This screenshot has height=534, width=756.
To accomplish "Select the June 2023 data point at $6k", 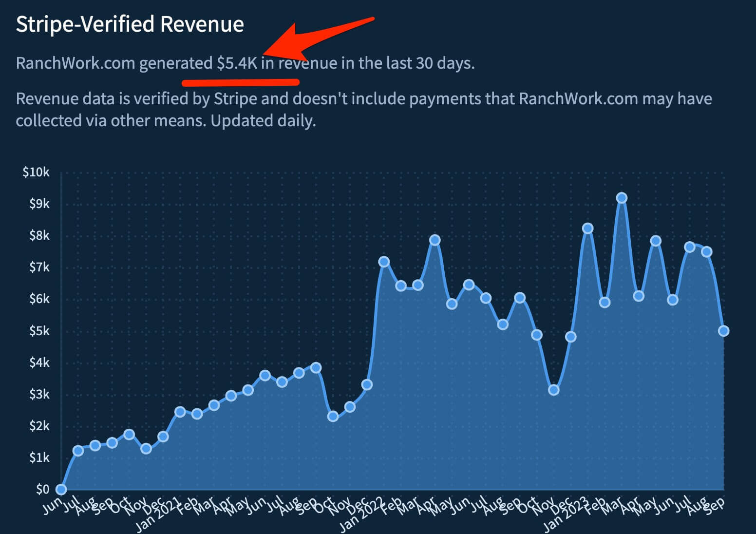I will click(673, 300).
